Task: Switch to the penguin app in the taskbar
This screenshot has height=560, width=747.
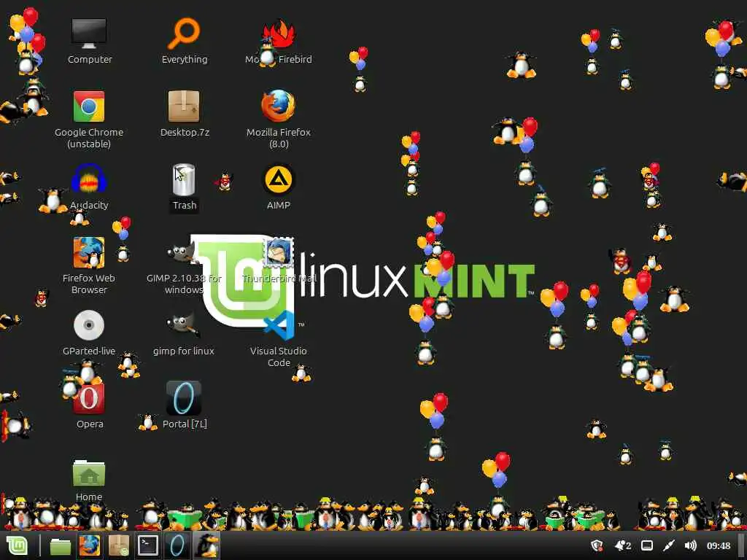Action: tap(206, 545)
